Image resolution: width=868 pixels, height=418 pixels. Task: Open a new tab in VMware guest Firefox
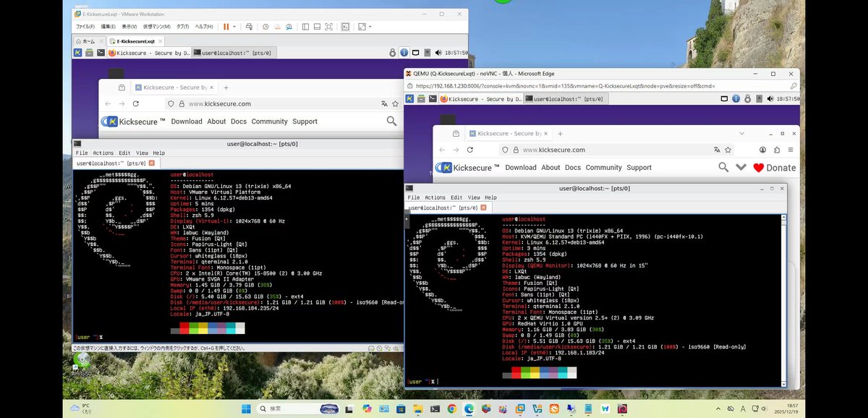coord(226,88)
